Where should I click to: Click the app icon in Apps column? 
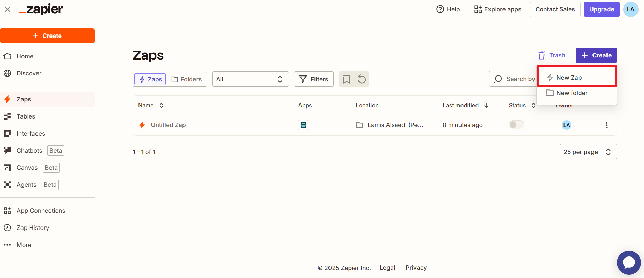303,125
